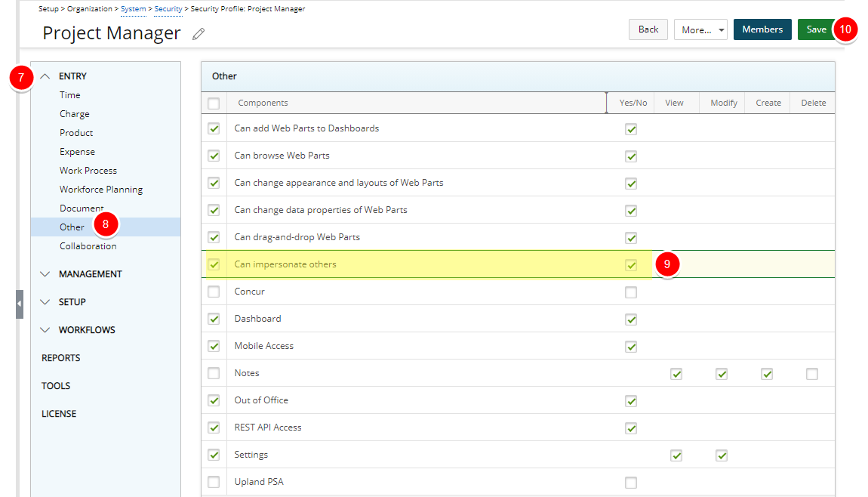Toggle the Concur Yes/No checkbox
The width and height of the screenshot is (868, 497).
pyautogui.click(x=631, y=292)
